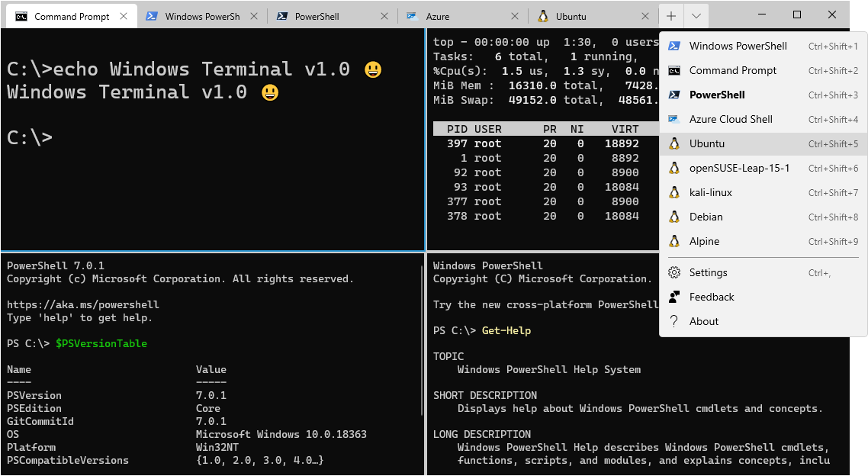Click the About question mark icon
This screenshot has height=476, width=868.
click(x=674, y=321)
